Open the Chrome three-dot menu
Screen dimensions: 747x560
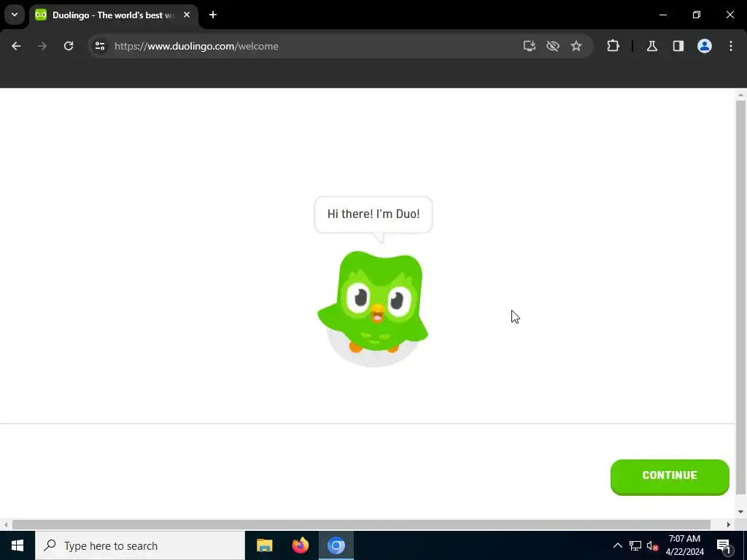(x=730, y=46)
